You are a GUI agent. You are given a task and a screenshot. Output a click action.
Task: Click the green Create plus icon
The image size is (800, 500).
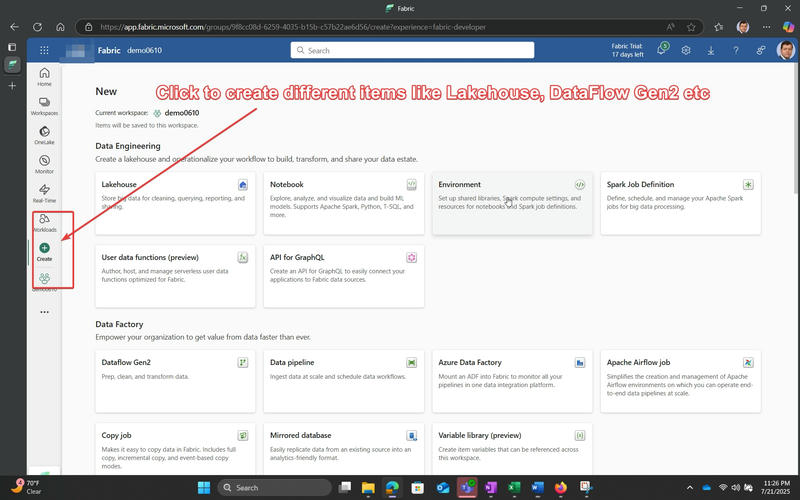coord(44,248)
